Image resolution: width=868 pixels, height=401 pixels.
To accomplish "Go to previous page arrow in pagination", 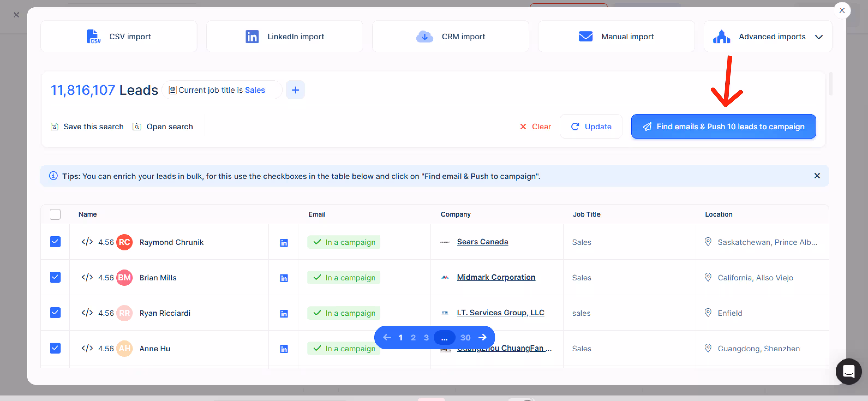I will click(387, 337).
